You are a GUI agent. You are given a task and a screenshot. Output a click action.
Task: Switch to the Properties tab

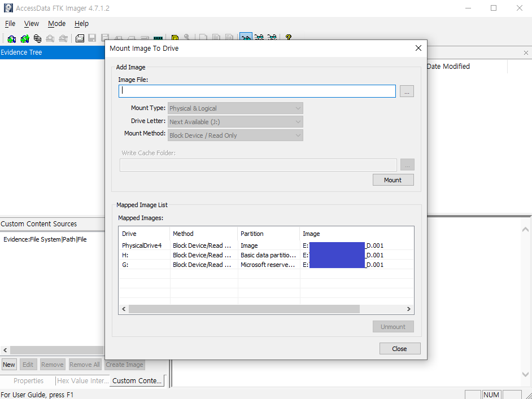click(x=28, y=381)
